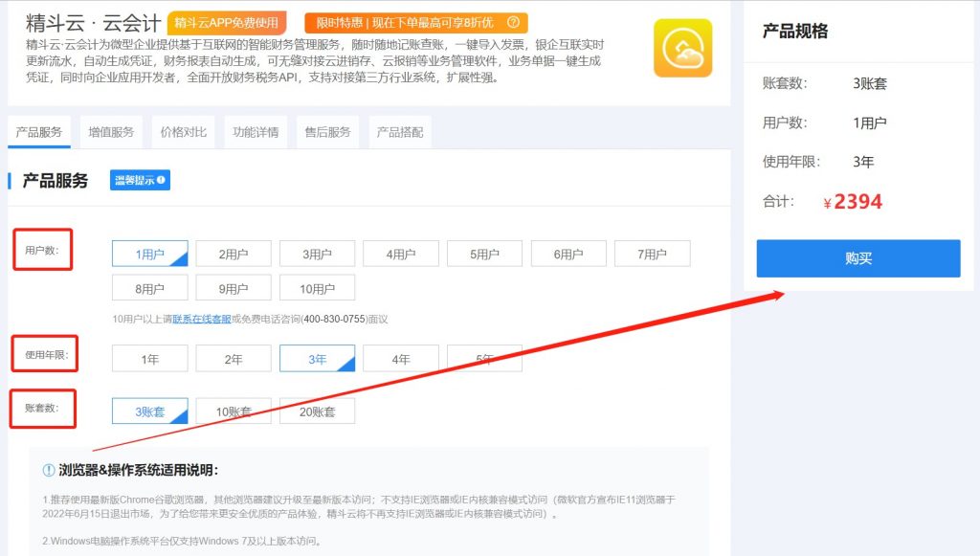Image resolution: width=980 pixels, height=556 pixels.
Task: Choose the 1用户 option
Action: click(150, 254)
